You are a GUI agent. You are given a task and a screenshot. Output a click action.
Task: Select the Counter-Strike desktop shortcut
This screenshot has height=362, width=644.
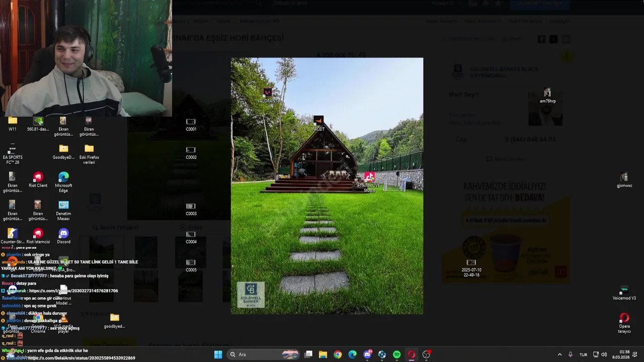click(13, 236)
